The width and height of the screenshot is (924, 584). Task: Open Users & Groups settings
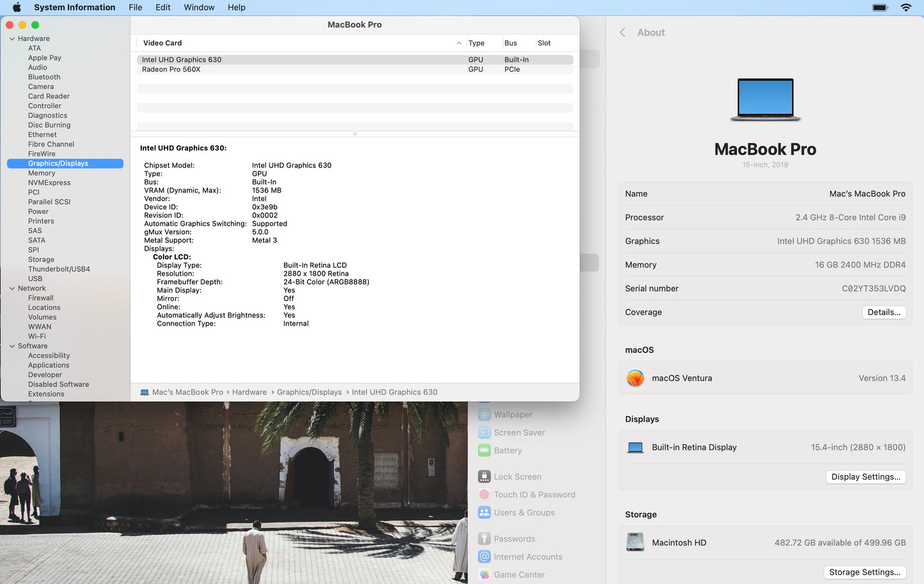pos(524,512)
